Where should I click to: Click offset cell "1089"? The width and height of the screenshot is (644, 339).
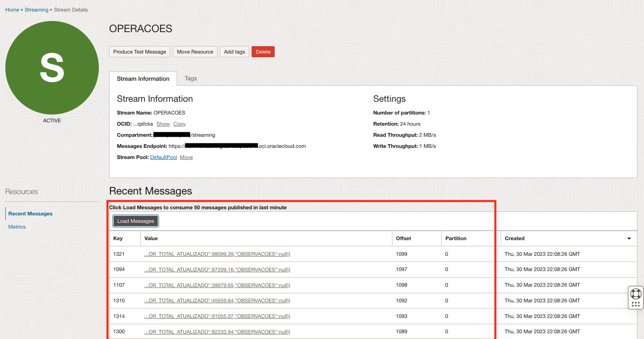(401, 332)
